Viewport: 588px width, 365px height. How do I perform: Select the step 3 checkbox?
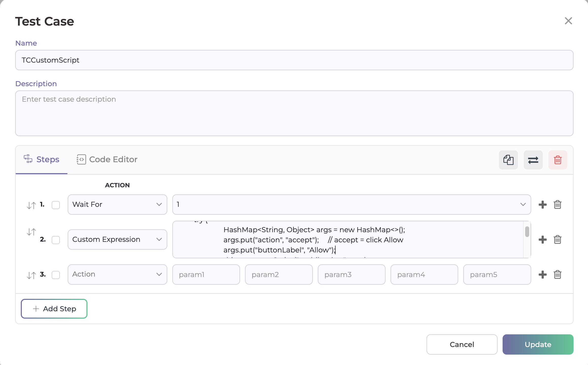tap(56, 275)
